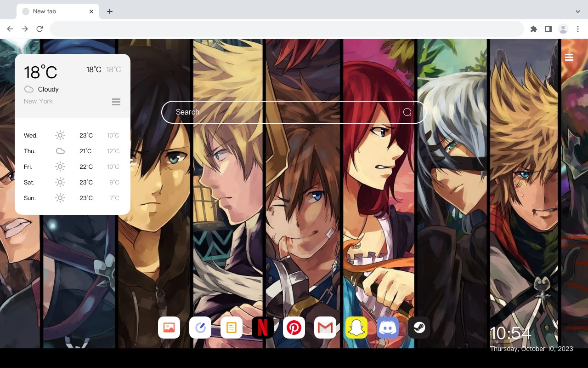
Task: Click the large 18°C current temperature
Action: [x=40, y=72]
